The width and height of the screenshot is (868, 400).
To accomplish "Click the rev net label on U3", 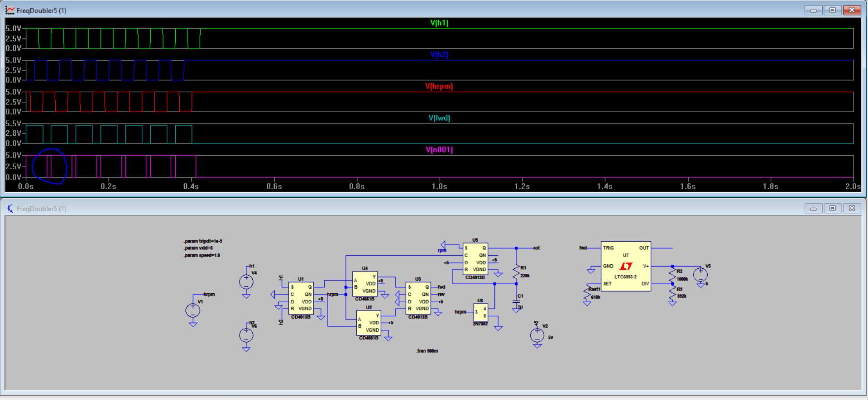I will [441, 294].
